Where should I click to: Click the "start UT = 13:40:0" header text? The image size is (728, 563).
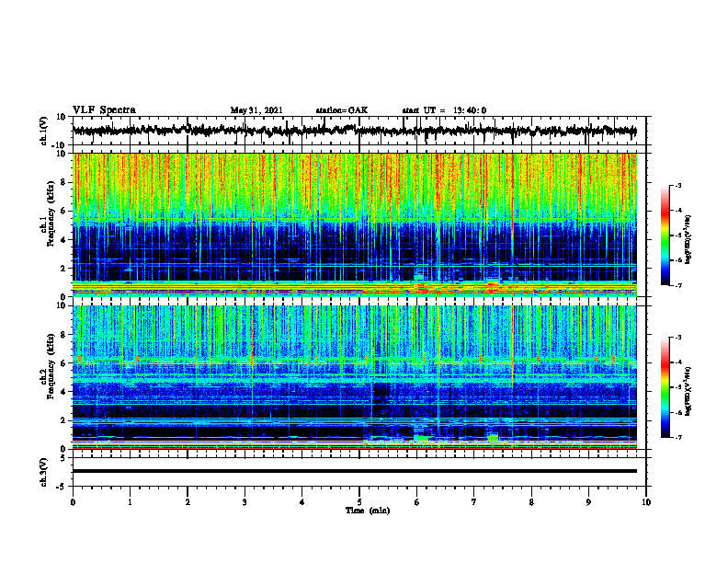444,110
